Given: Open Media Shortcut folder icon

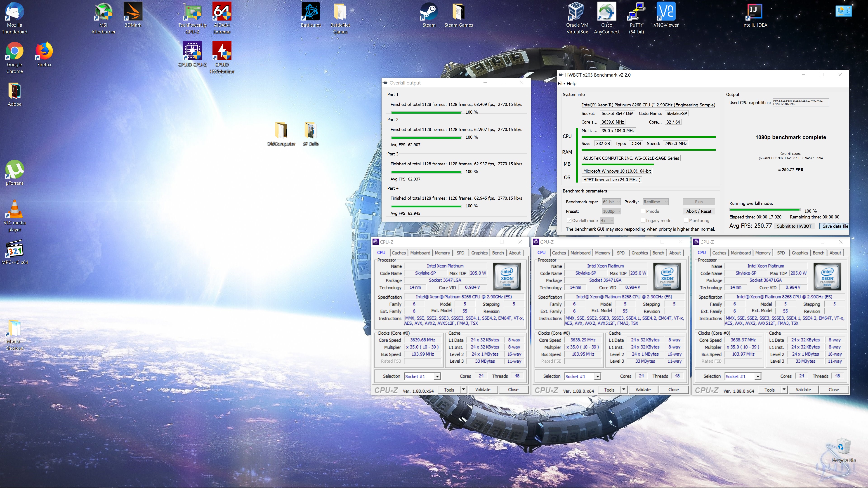Looking at the screenshot, I should pyautogui.click(x=14, y=335).
